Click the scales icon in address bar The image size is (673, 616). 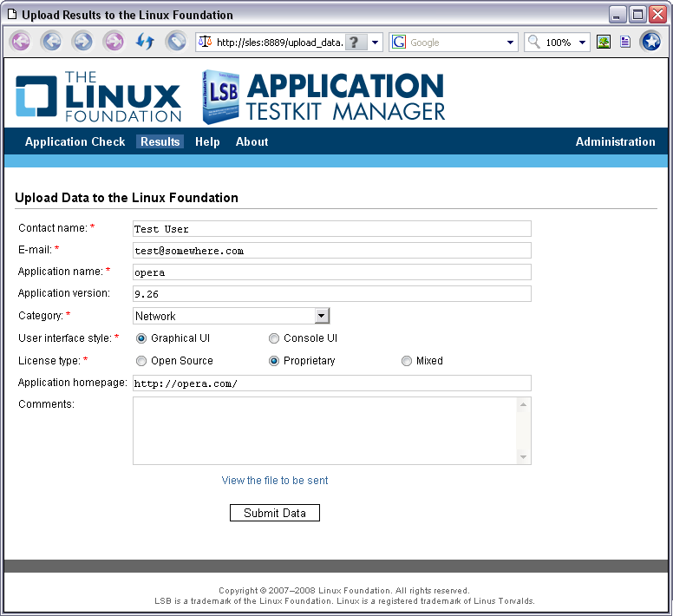click(206, 42)
